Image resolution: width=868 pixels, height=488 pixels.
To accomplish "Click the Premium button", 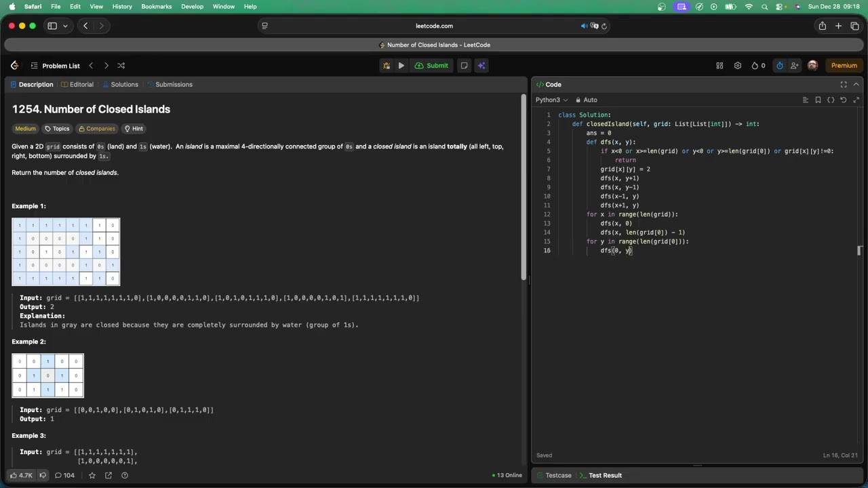I will (x=844, y=66).
